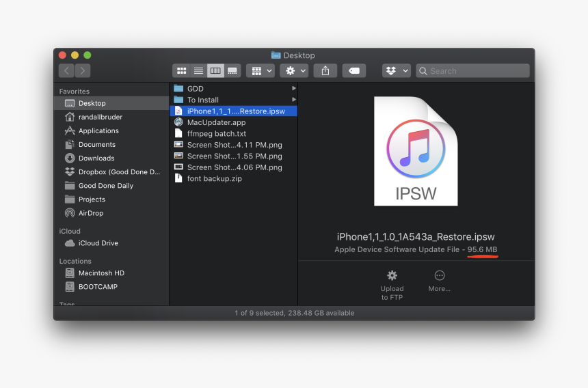Click the Macintosh HD drive icon
The image size is (588, 388).
(x=70, y=273)
